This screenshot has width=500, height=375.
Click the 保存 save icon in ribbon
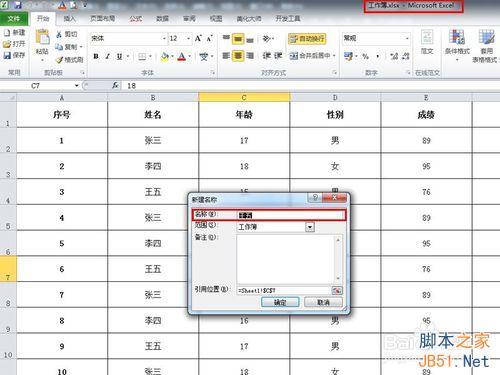pyautogui.click(x=7, y=55)
